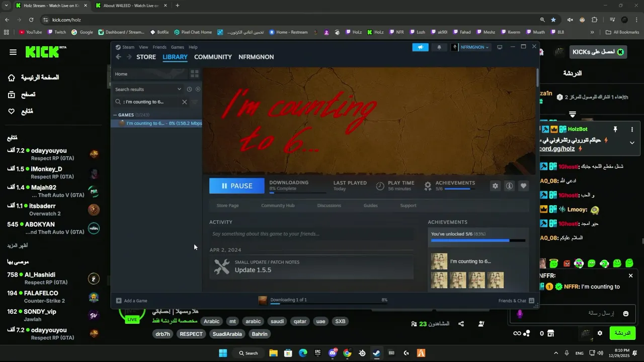Select I'm counting to 6 in game list
The width and height of the screenshot is (644, 362).
156,123
